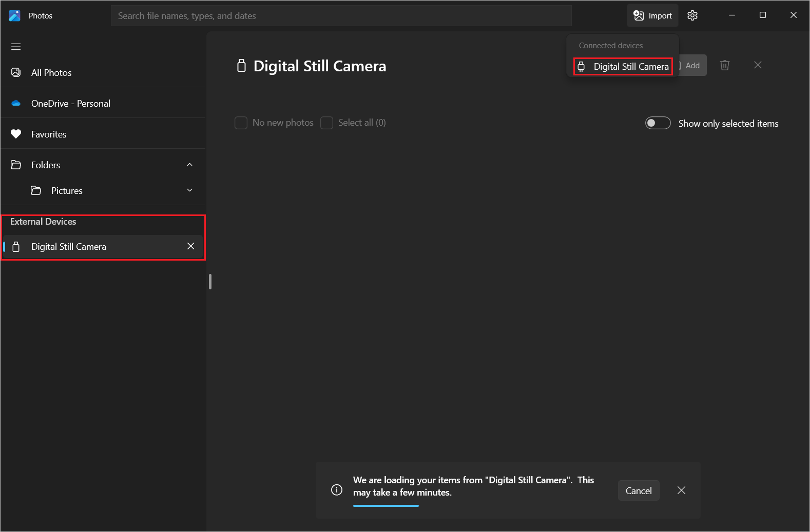The width and height of the screenshot is (810, 532).
Task: Select Digital Still Camera in connected devices
Action: [623, 67]
